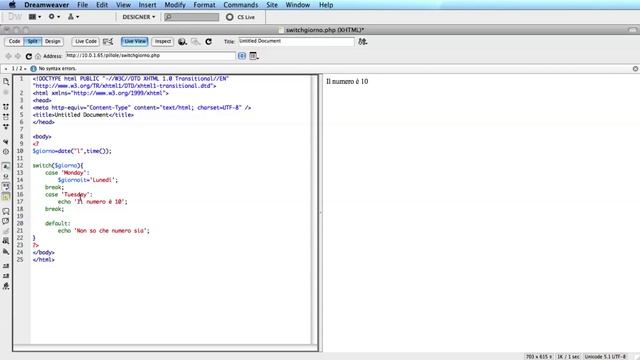Open the Live View options menu

click(x=254, y=56)
